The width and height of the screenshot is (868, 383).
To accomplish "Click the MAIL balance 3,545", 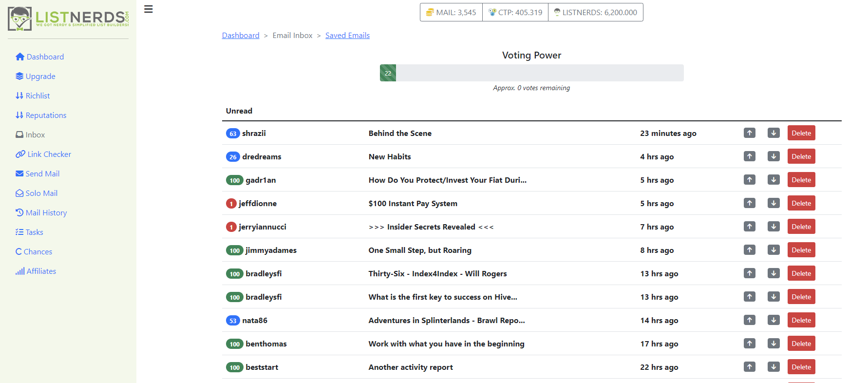I will tap(451, 12).
